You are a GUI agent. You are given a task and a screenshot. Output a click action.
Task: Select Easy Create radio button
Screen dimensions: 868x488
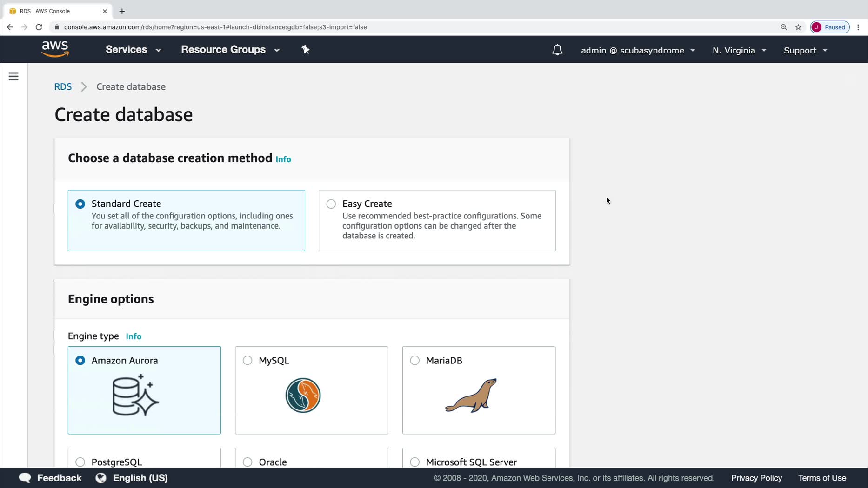coord(331,204)
